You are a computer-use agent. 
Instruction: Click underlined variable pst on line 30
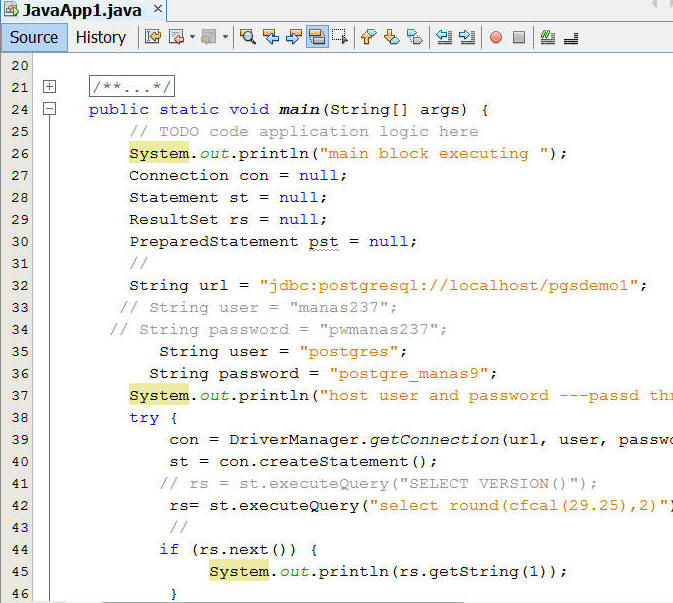pyautogui.click(x=323, y=242)
